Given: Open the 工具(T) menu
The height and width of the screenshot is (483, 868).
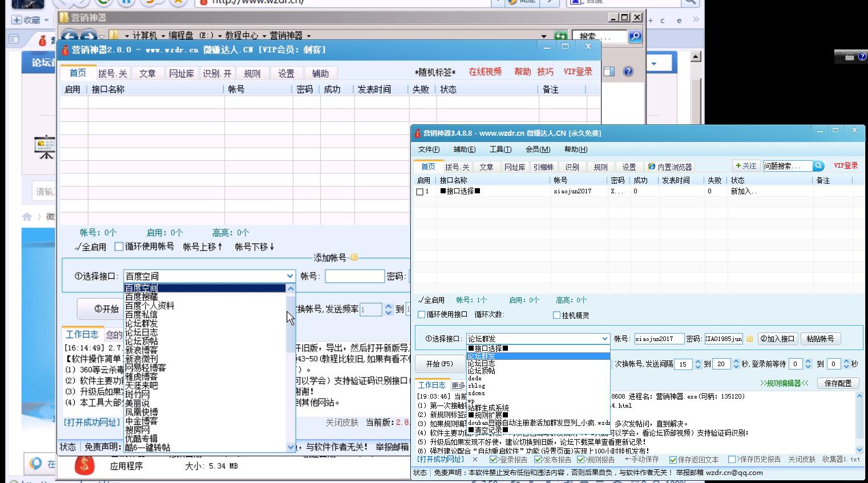Looking at the screenshot, I should click(x=500, y=149).
